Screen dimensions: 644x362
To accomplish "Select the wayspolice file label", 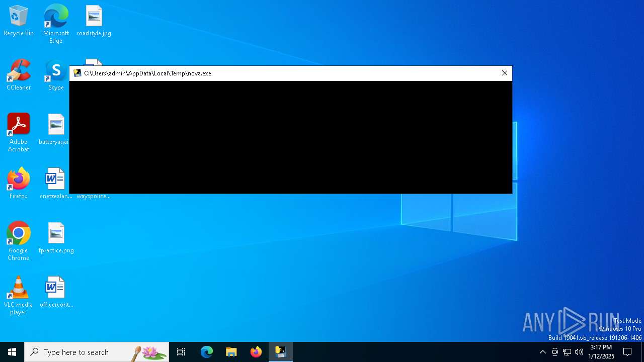I will (94, 196).
